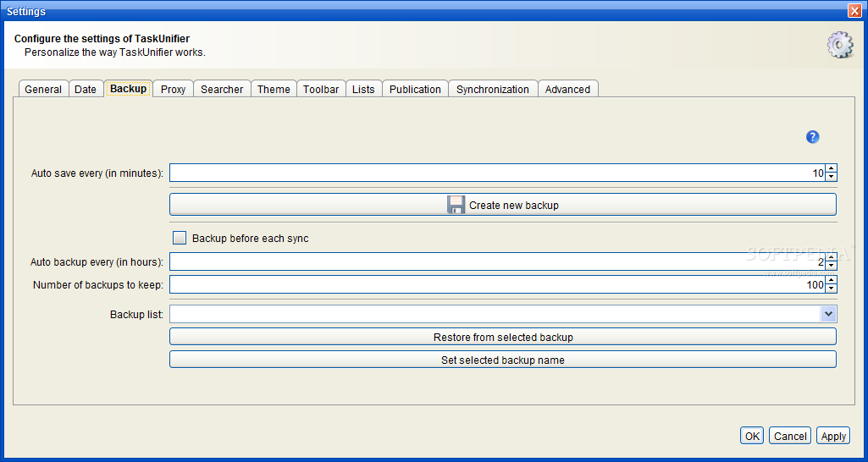Click the Cancel button
The height and width of the screenshot is (462, 868).
[790, 436]
